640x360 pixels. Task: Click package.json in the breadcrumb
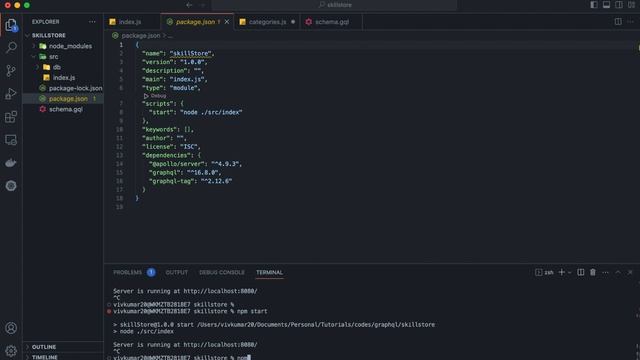(x=140, y=36)
